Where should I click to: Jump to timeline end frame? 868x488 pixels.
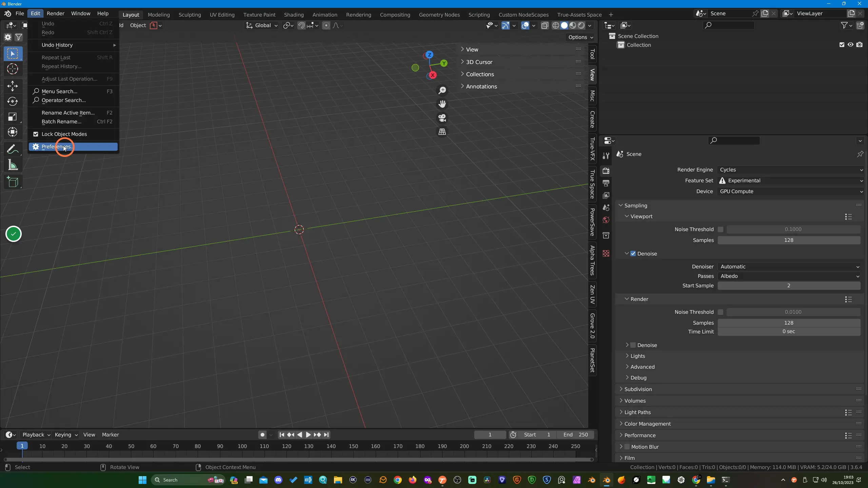326,435
